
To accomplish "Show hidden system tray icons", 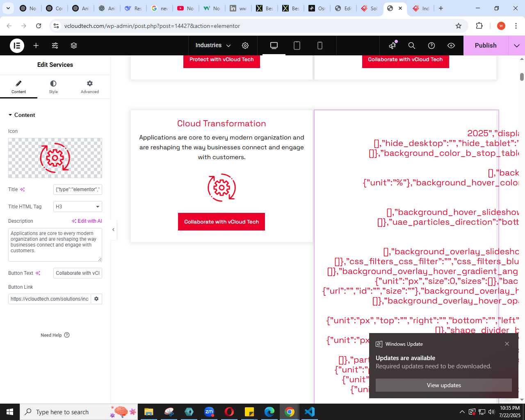I will pos(462,412).
